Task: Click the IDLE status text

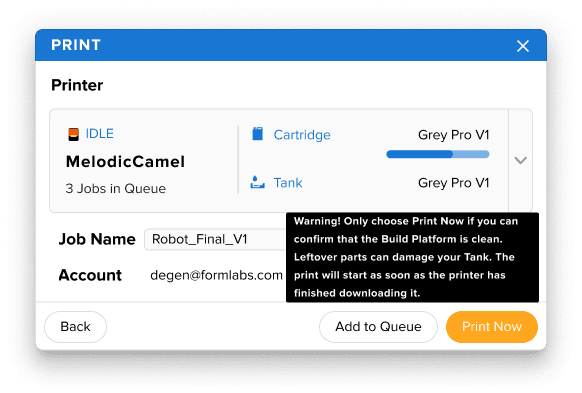Action: coord(99,134)
